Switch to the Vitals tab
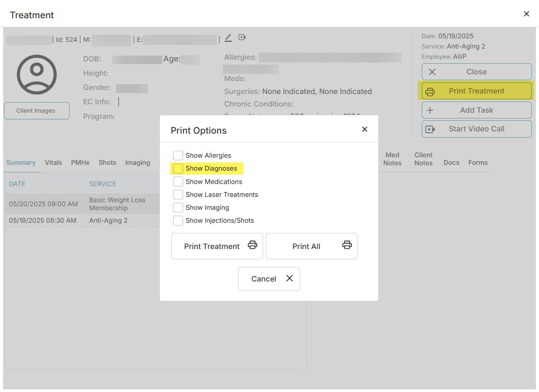 53,163
